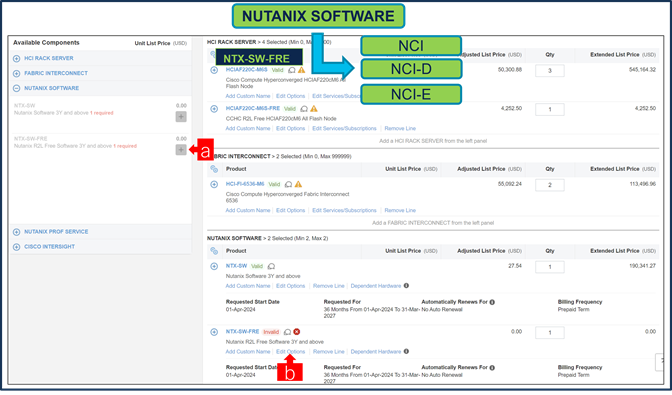
Task: Expand the HCIAF220C-M6S-FRE product row
Action: (x=214, y=109)
